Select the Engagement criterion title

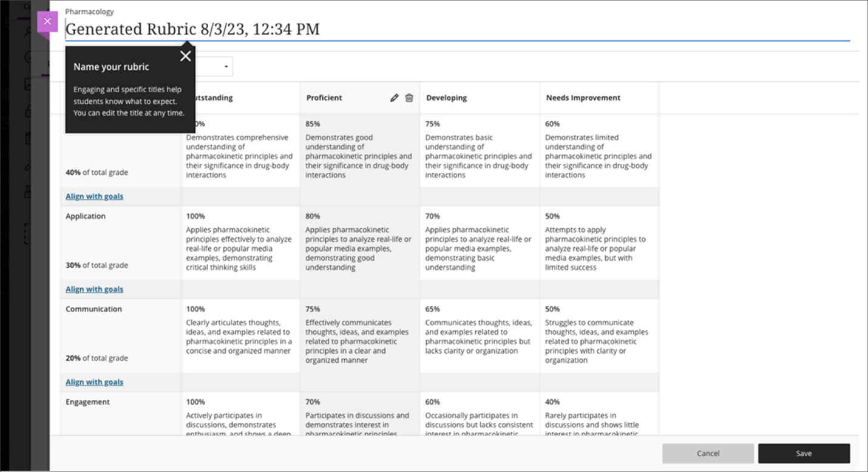tap(88, 402)
